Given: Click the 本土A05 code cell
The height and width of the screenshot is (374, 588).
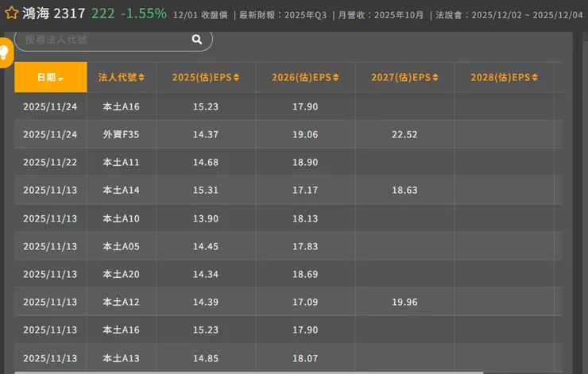Looking at the screenshot, I should [x=121, y=246].
